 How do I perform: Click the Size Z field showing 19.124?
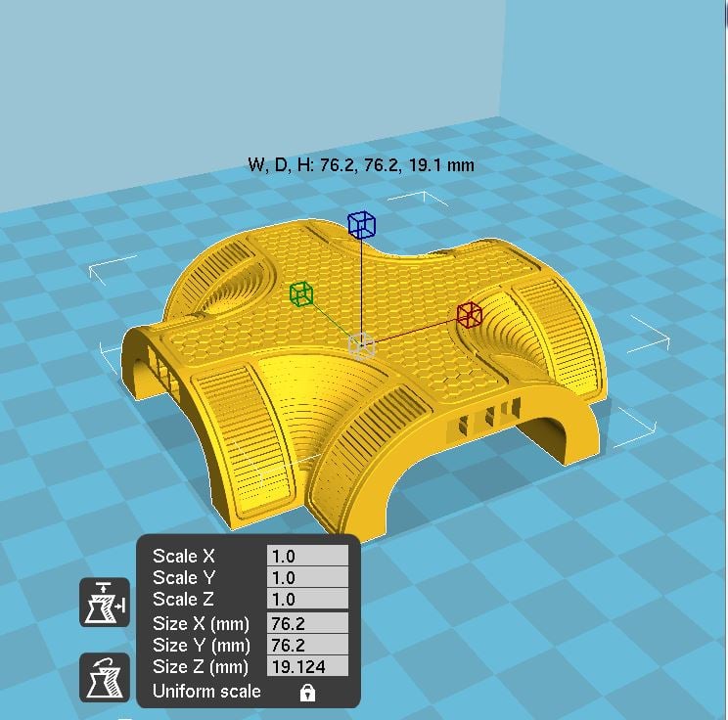307,667
